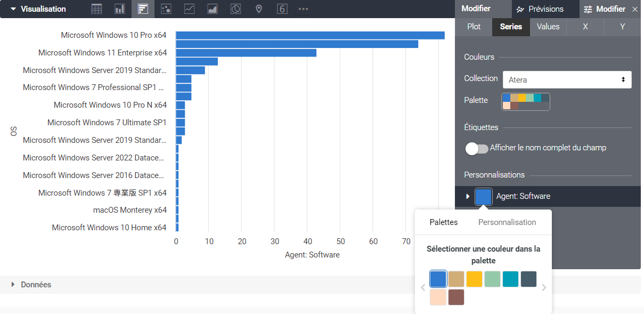Viewport: 644px width, 314px height.
Task: Click the Microsoft Windows 7 Ultimate SP1 label
Action: 107,123
